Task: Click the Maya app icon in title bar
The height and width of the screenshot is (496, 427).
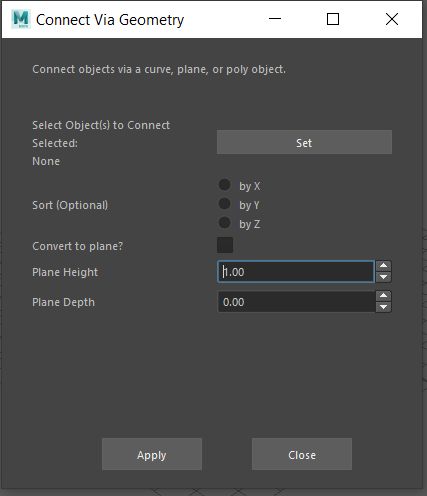Action: [21, 19]
